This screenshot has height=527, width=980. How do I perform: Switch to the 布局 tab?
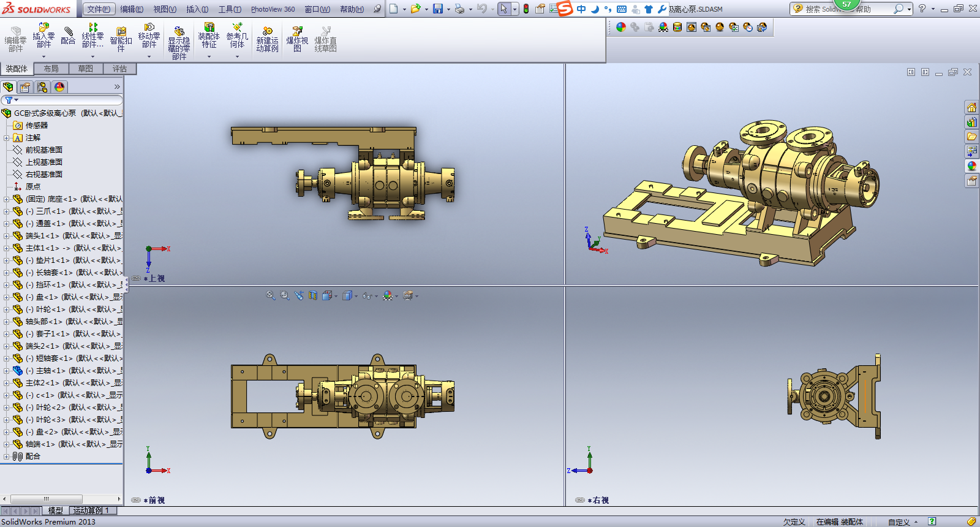click(x=51, y=69)
